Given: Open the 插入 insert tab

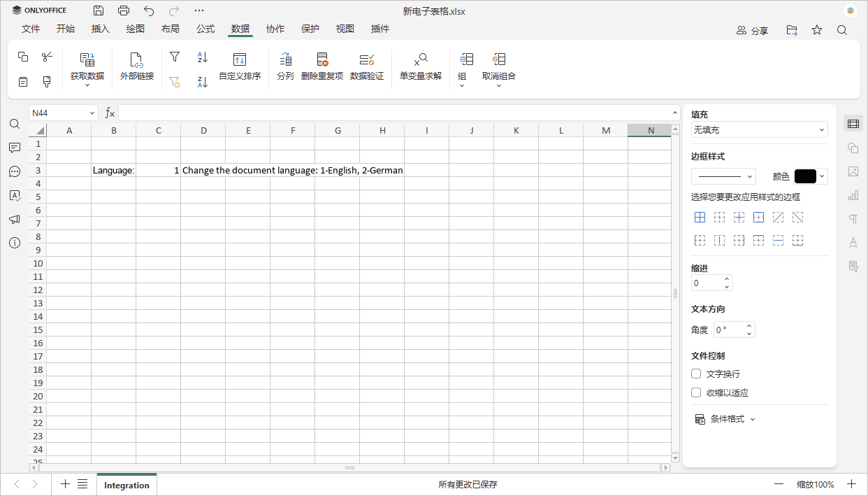Looking at the screenshot, I should click(x=101, y=29).
